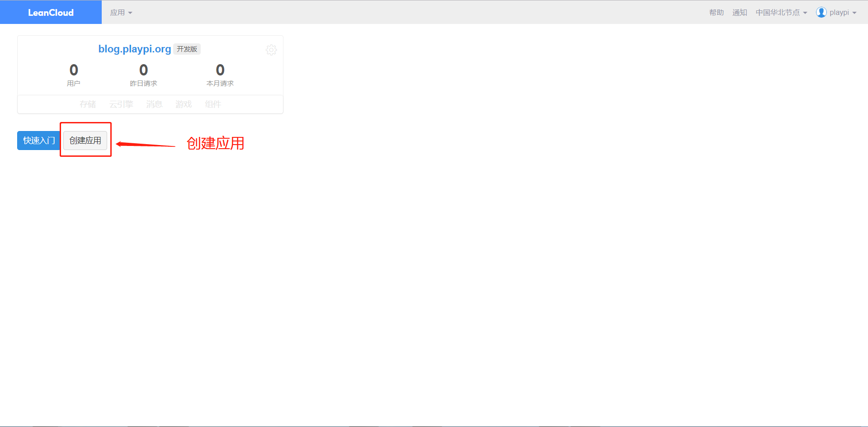
Task: Select the 云引擎 tab of the app
Action: [121, 104]
